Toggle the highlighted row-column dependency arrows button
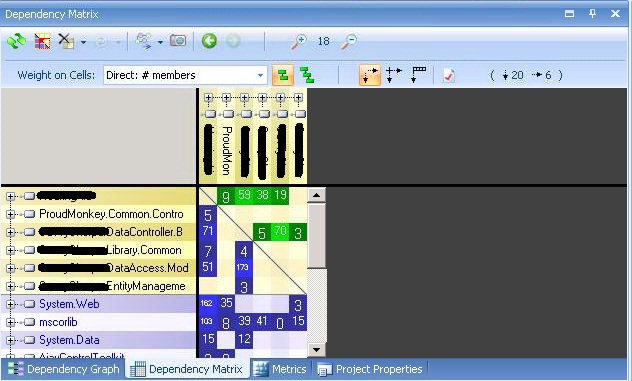The width and height of the screenshot is (632, 381). 370,75
